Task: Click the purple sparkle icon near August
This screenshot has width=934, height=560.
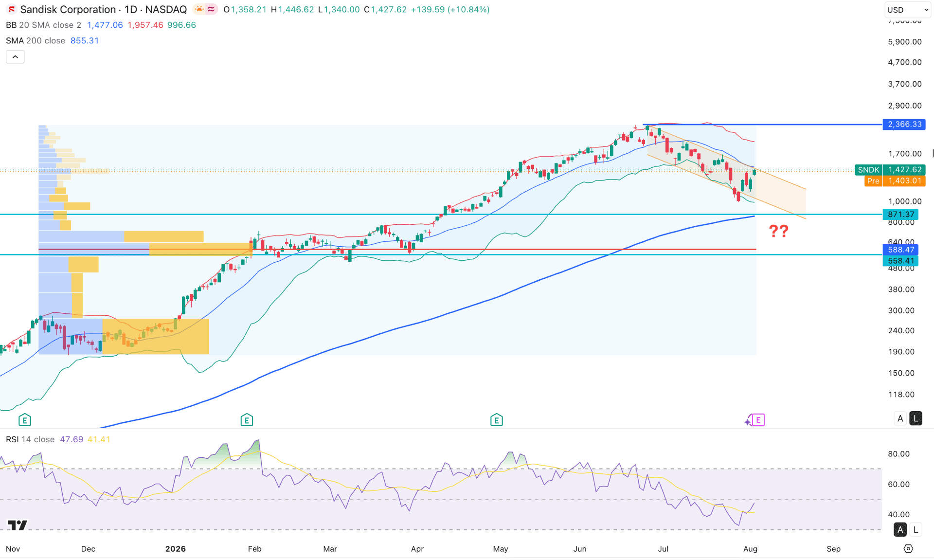Action: (748, 421)
